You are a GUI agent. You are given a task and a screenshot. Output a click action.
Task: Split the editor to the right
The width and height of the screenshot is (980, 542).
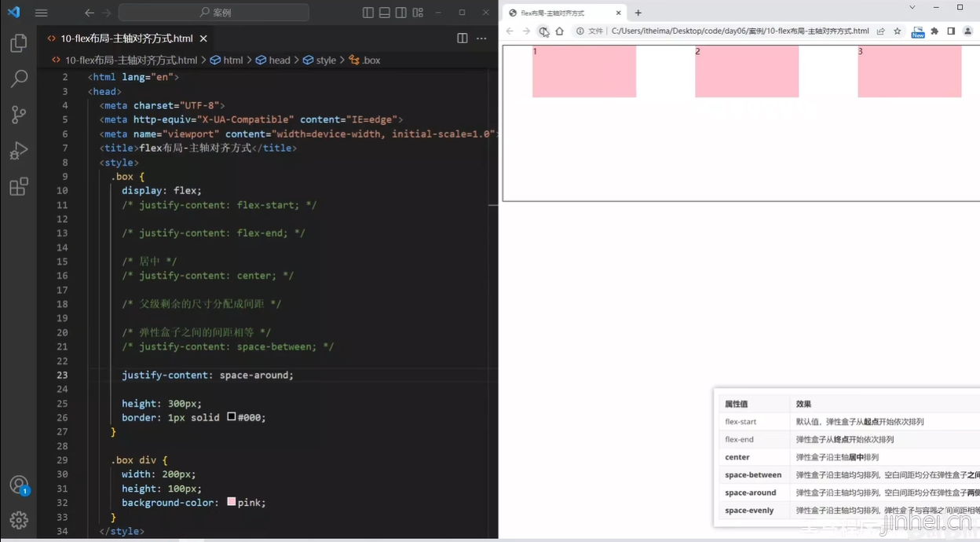pos(463,38)
